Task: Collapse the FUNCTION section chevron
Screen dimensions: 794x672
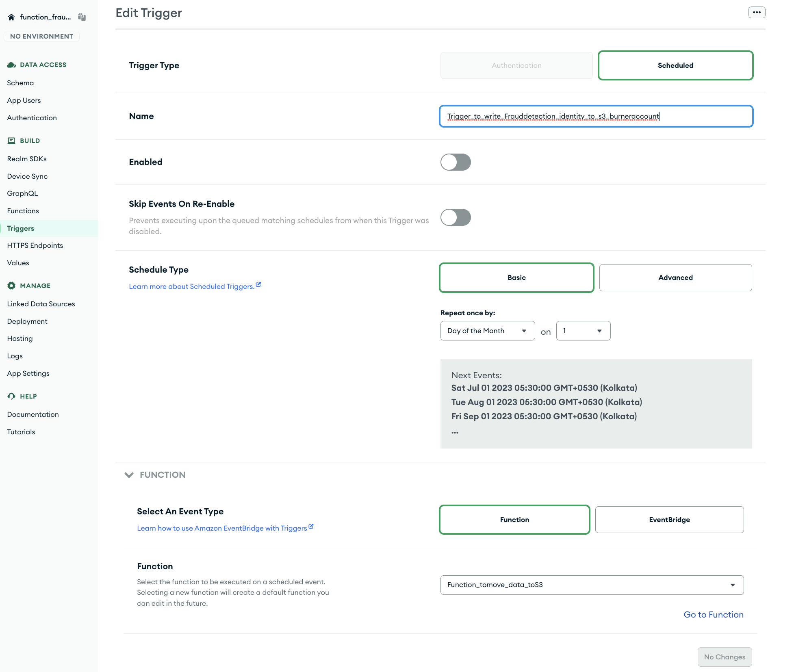Action: pyautogui.click(x=129, y=475)
